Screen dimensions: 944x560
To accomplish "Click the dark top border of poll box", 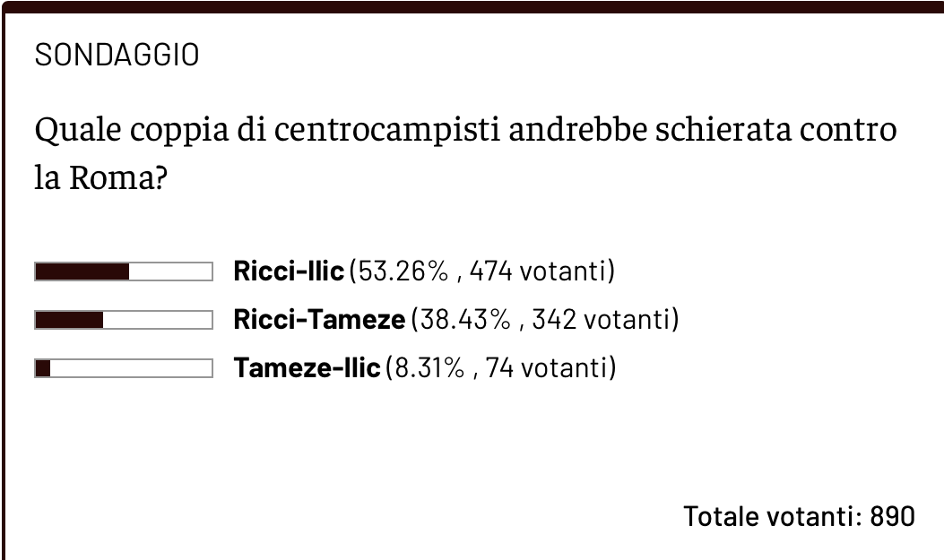I will pos(472,7).
